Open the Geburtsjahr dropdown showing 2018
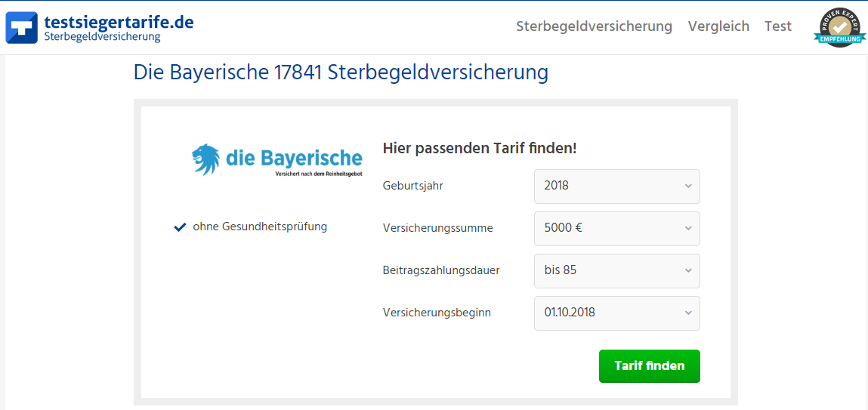The height and width of the screenshot is (410, 868). [x=616, y=187]
